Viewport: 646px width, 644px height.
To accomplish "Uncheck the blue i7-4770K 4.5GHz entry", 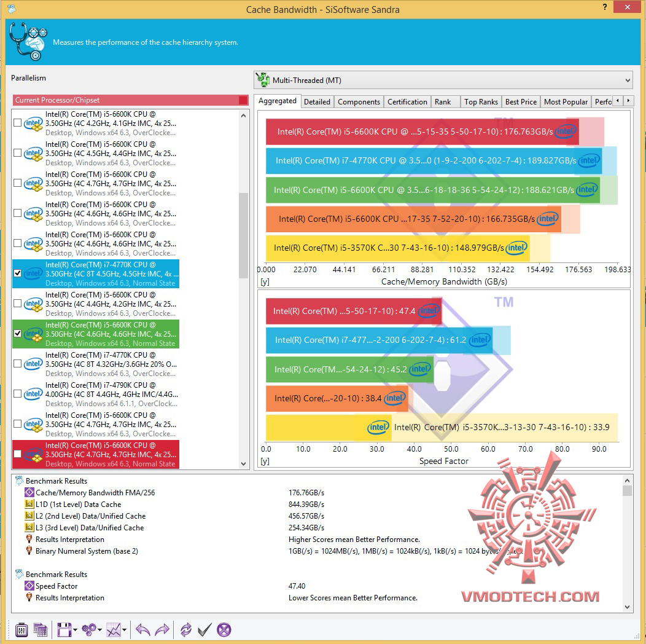I will click(x=17, y=273).
